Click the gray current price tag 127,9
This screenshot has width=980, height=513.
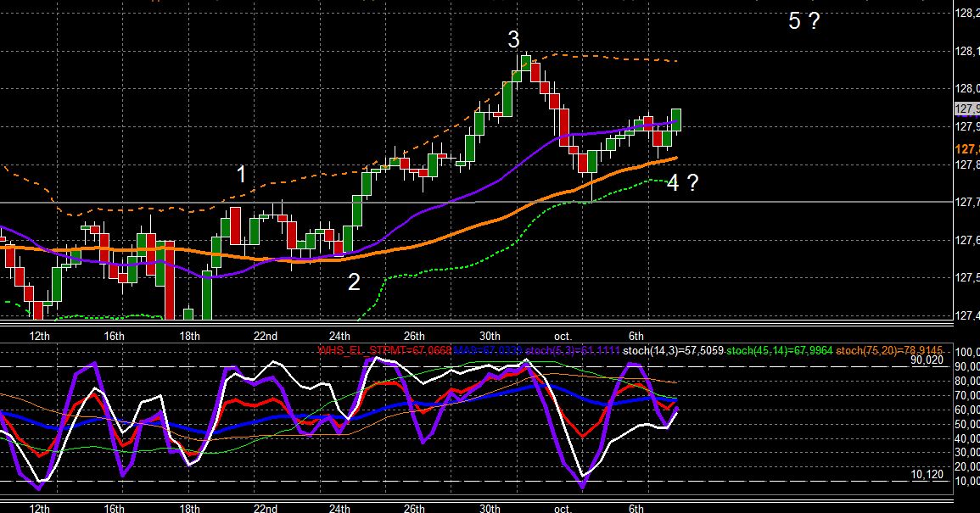click(x=967, y=109)
